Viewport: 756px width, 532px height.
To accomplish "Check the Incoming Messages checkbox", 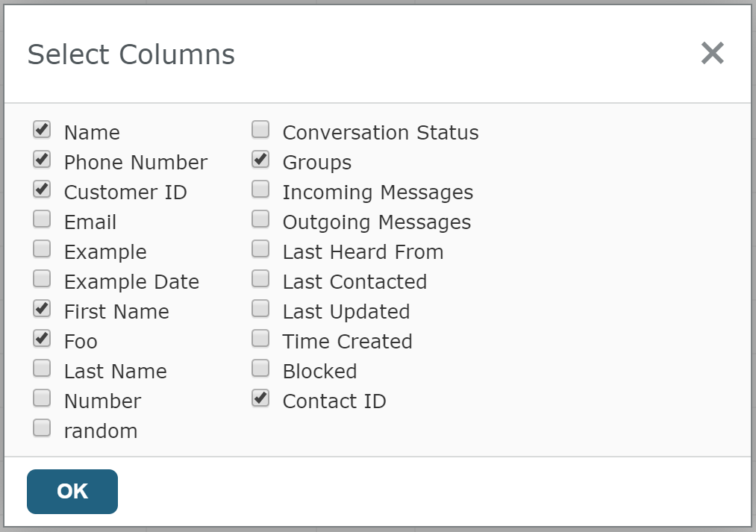I will pyautogui.click(x=260, y=190).
